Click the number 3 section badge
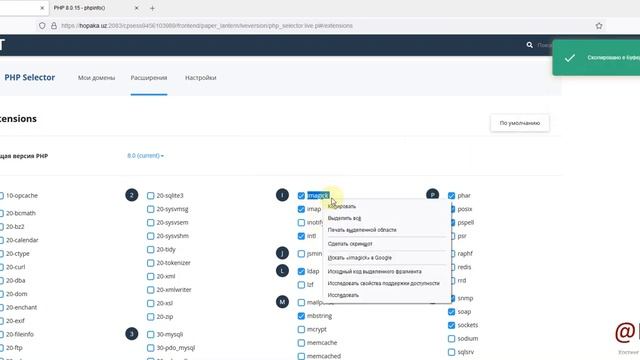640x360 pixels. coord(131,334)
